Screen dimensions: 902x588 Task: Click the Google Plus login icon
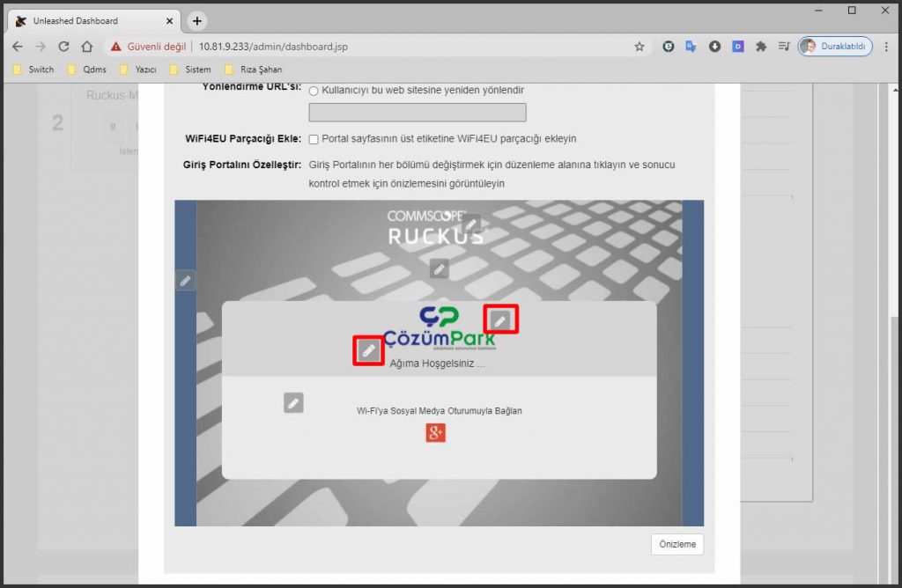(435, 433)
